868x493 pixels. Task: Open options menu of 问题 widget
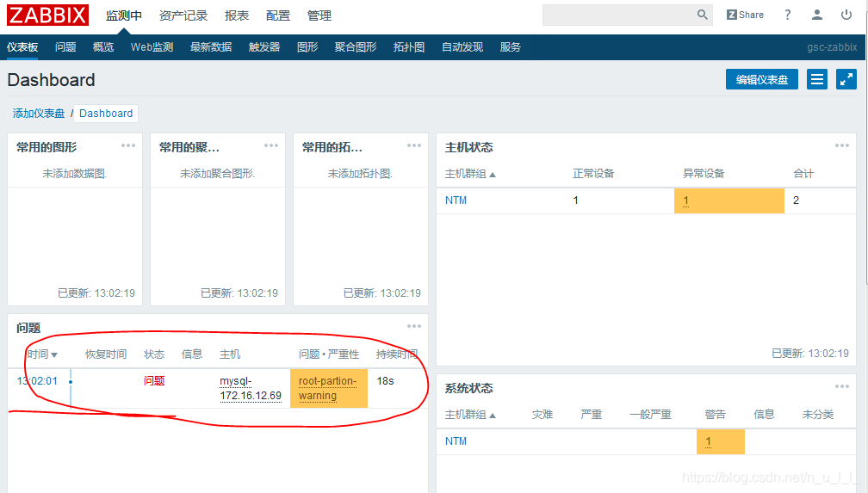(413, 326)
